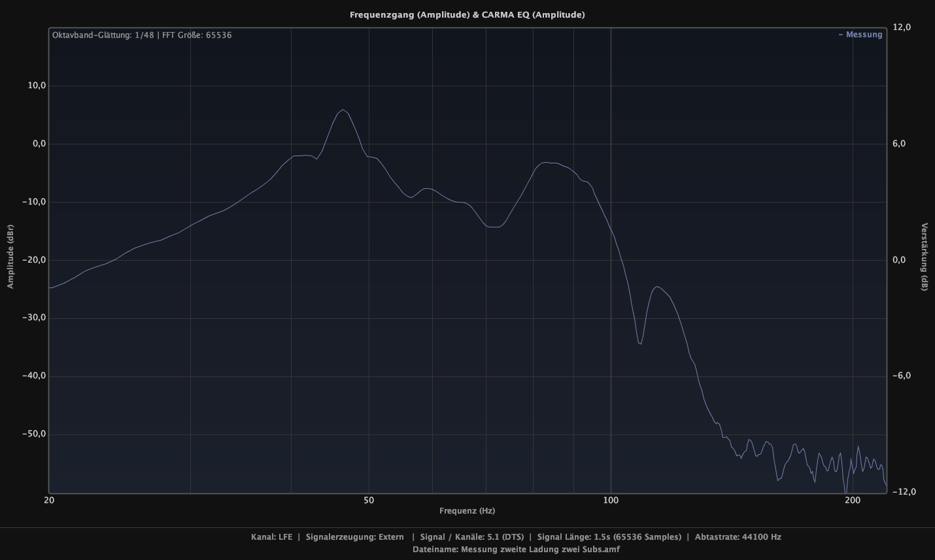Viewport: 935px width, 560px height.
Task: Click the 200 tick on the frequency axis
Action: click(852, 501)
